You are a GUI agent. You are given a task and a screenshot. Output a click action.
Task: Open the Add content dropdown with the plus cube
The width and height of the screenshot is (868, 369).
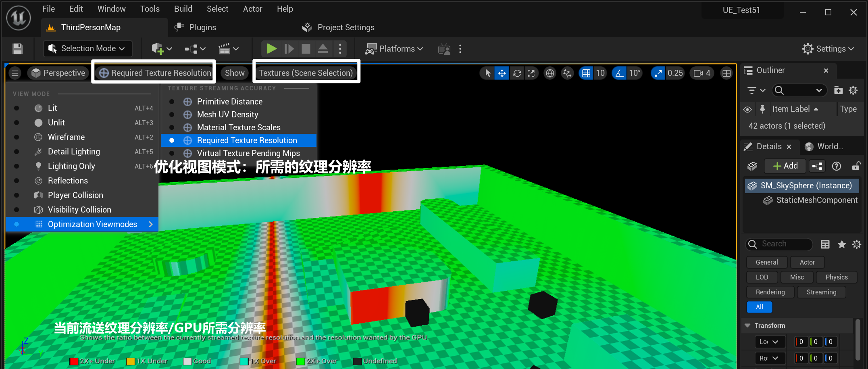(162, 49)
